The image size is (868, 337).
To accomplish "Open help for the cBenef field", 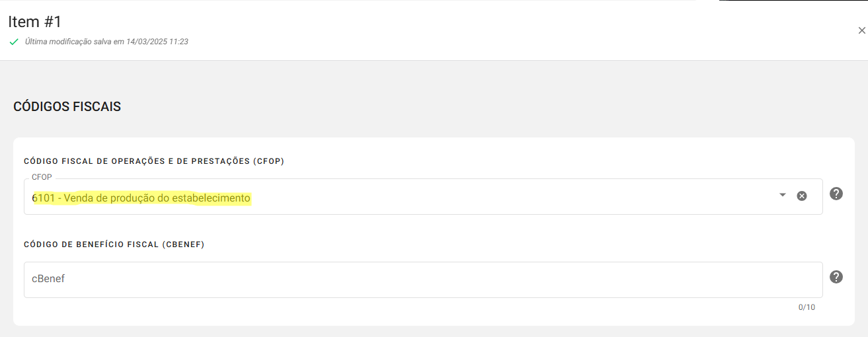I will pos(836,277).
